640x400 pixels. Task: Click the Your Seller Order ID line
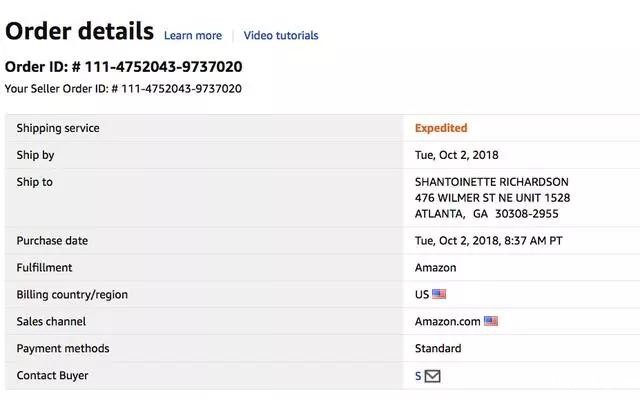coord(123,88)
